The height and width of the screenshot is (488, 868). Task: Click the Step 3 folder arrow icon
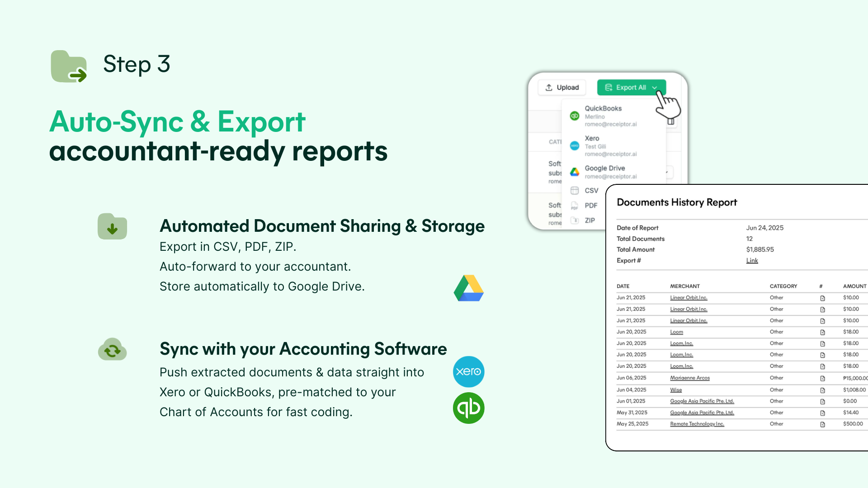click(69, 66)
